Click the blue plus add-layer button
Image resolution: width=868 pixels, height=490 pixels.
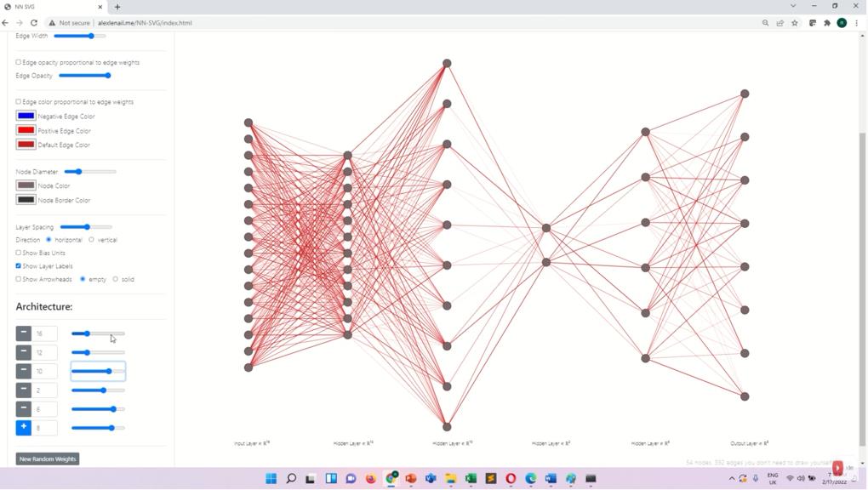click(24, 427)
